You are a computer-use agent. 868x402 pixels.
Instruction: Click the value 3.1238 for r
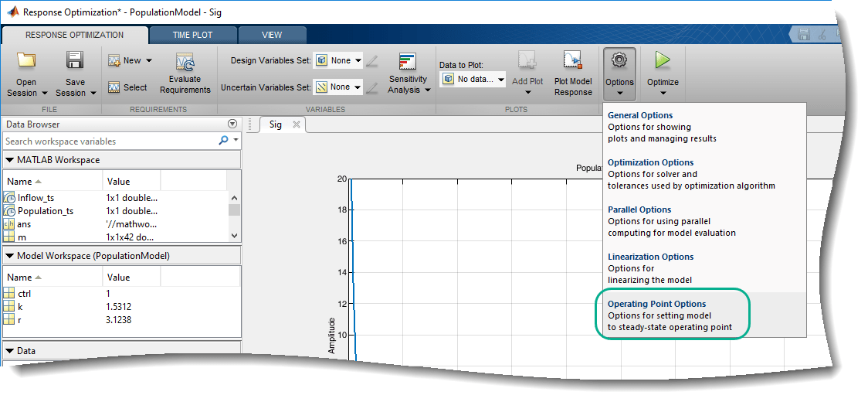pyautogui.click(x=118, y=320)
